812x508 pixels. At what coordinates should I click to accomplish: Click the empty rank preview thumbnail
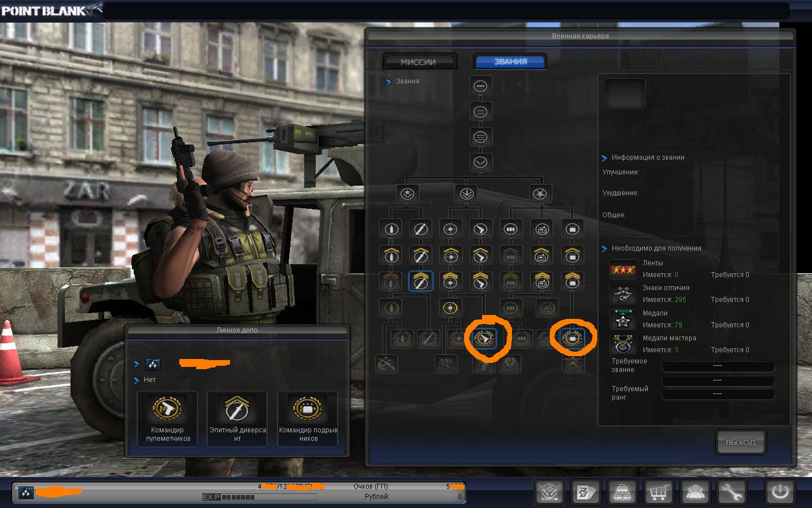(x=625, y=94)
